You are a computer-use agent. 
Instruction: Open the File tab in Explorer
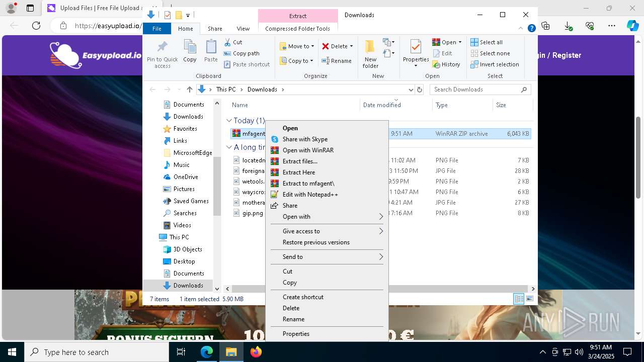[157, 29]
